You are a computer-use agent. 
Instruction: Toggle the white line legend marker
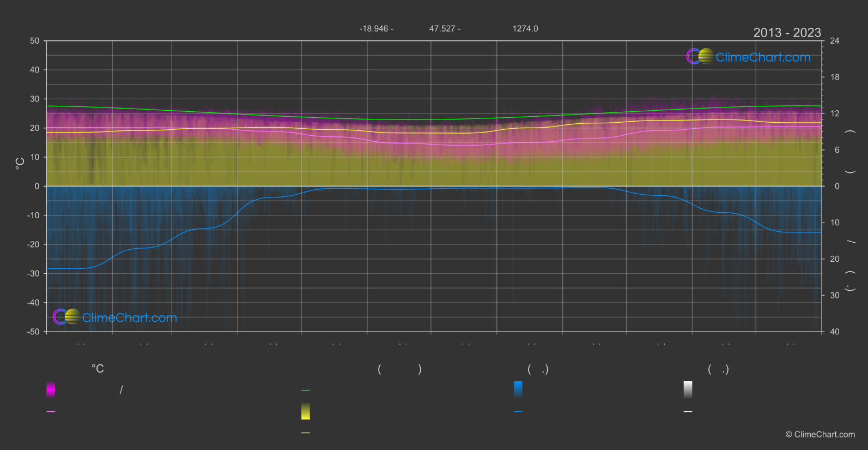pyautogui.click(x=688, y=412)
